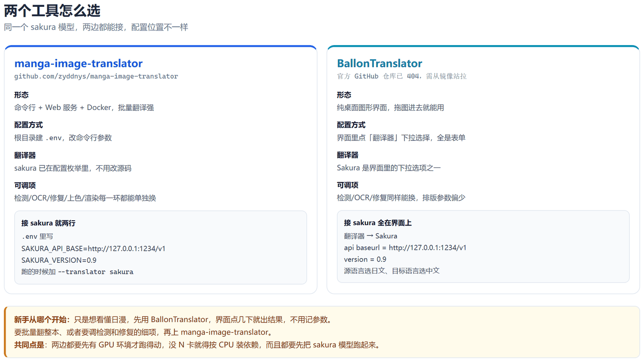This screenshot has height=362, width=644.
Task: Click the api baseurl = http://127.0.0.1:1234/v1 line
Action: point(405,248)
